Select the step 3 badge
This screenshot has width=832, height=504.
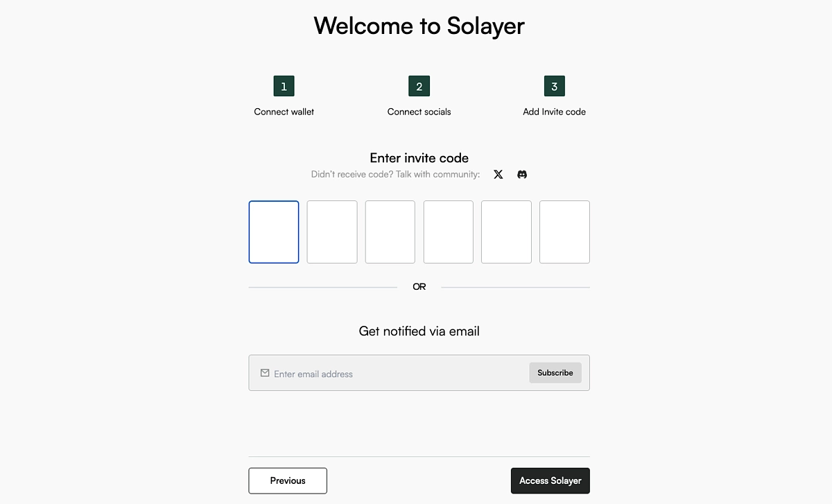click(x=554, y=86)
